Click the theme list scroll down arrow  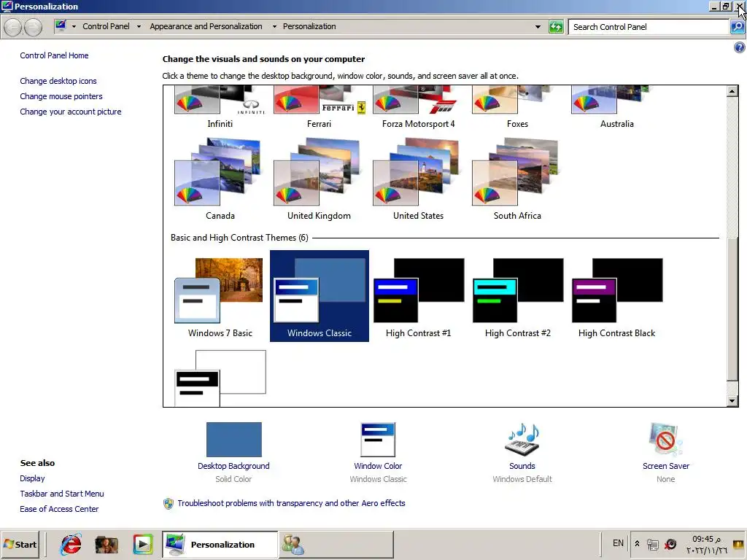coord(732,401)
